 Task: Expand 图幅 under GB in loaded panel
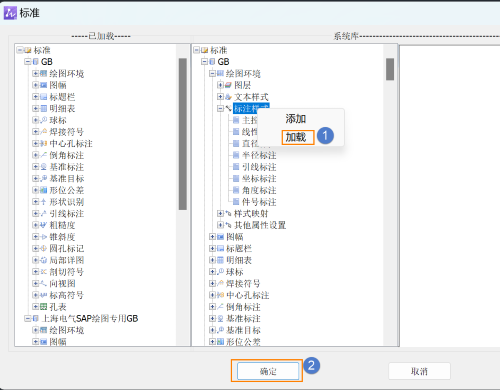(x=35, y=85)
